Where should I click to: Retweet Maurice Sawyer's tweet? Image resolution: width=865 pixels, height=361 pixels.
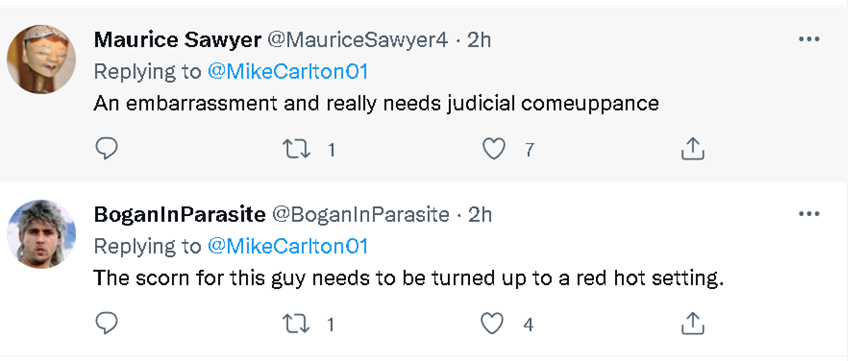click(296, 149)
